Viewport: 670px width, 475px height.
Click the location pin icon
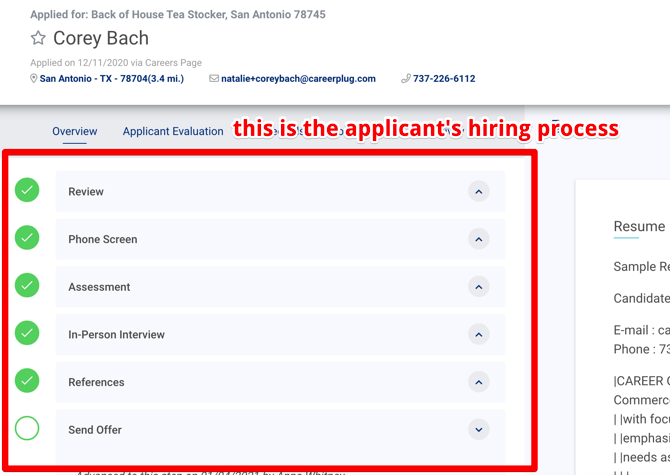pyautogui.click(x=34, y=79)
